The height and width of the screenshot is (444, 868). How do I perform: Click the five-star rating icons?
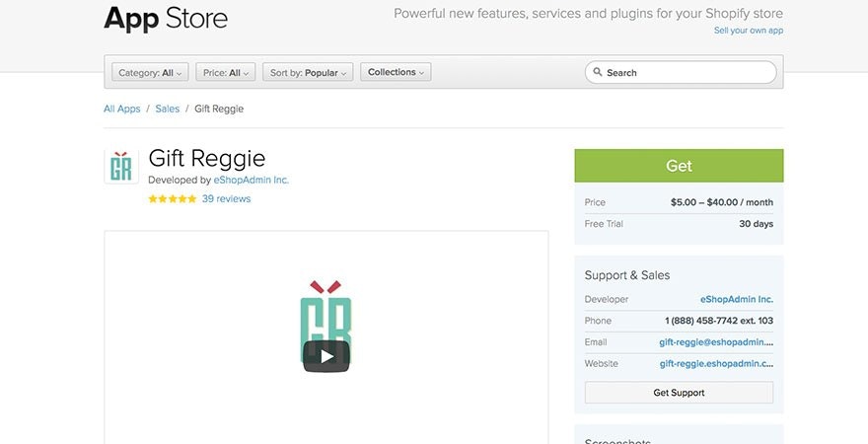[x=173, y=199]
